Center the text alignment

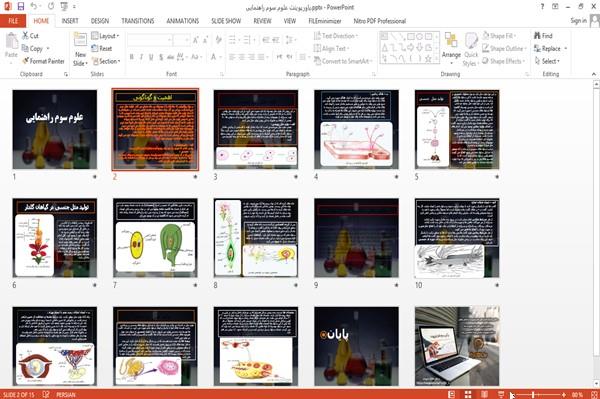point(242,57)
